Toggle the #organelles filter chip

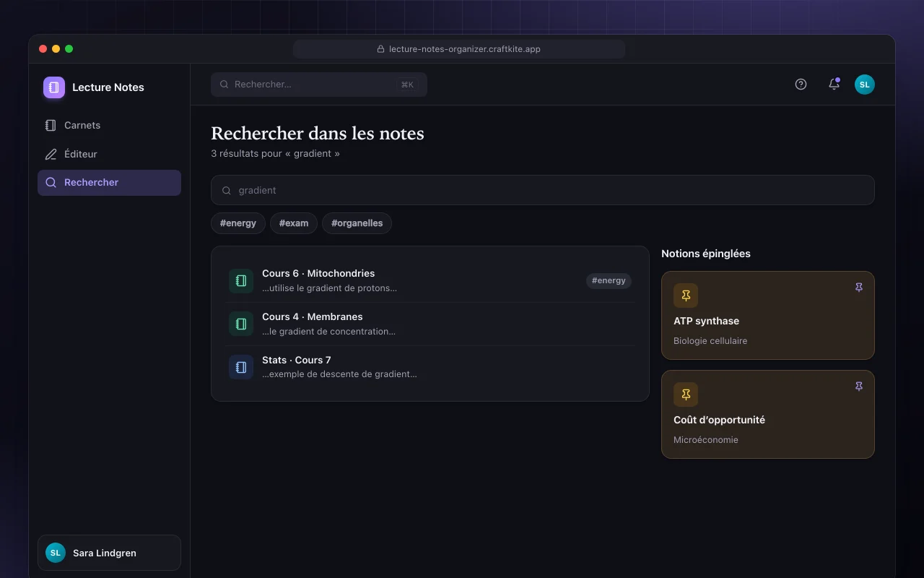[x=357, y=223]
